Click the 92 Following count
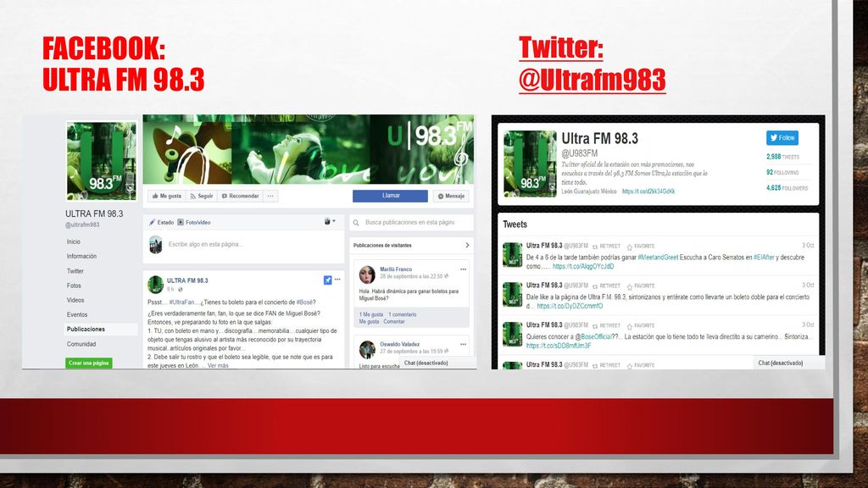868x488 pixels. 782,172
